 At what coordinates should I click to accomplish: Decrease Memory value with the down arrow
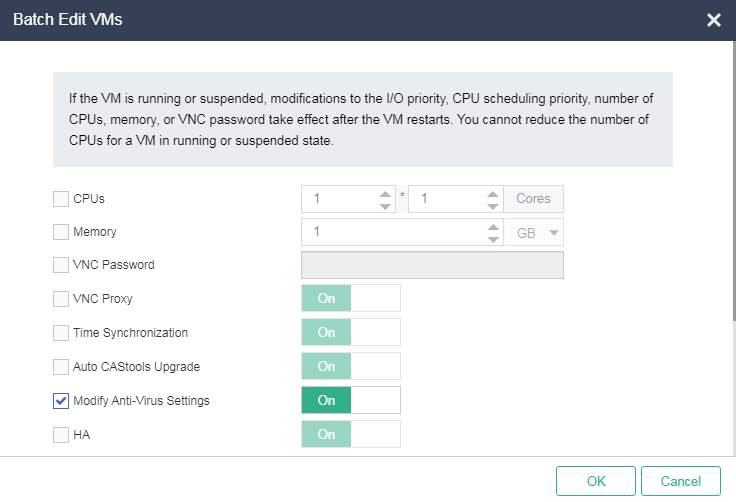493,239
